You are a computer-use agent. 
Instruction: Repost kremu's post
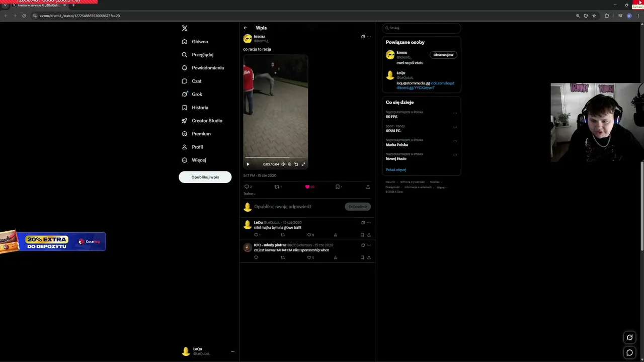click(277, 187)
